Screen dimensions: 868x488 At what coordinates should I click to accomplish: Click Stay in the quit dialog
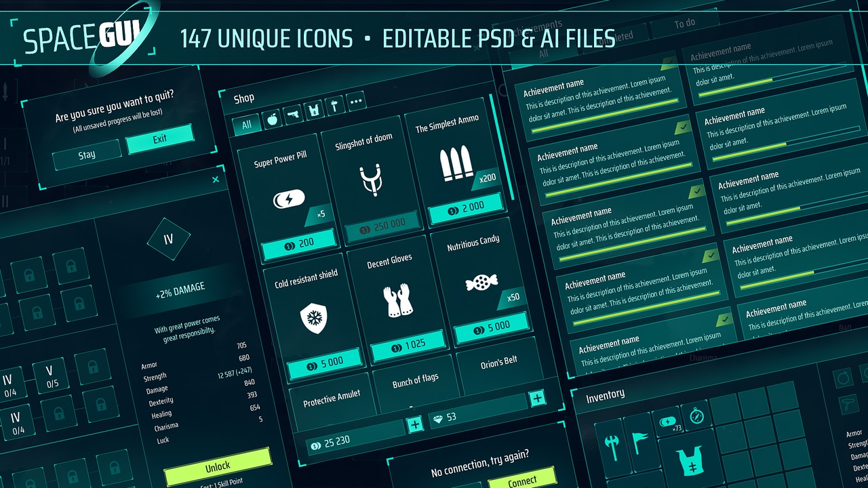pyautogui.click(x=87, y=155)
